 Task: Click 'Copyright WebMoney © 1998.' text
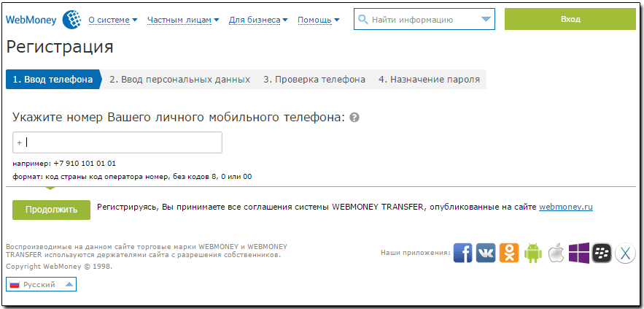point(59,266)
